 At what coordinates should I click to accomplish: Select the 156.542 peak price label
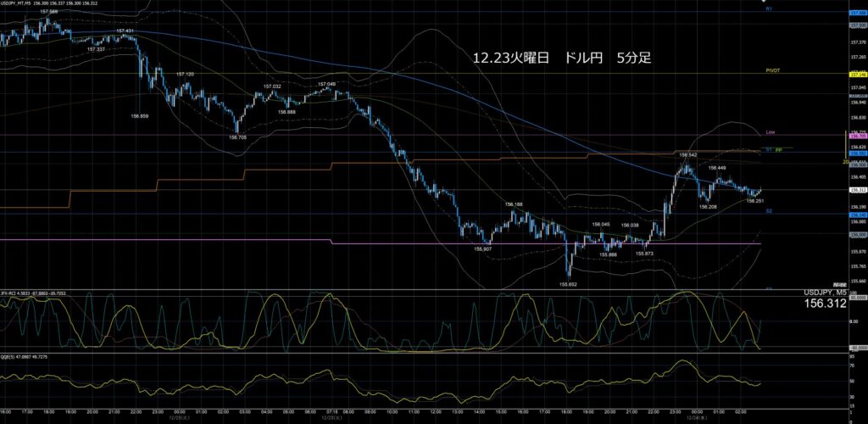point(687,155)
